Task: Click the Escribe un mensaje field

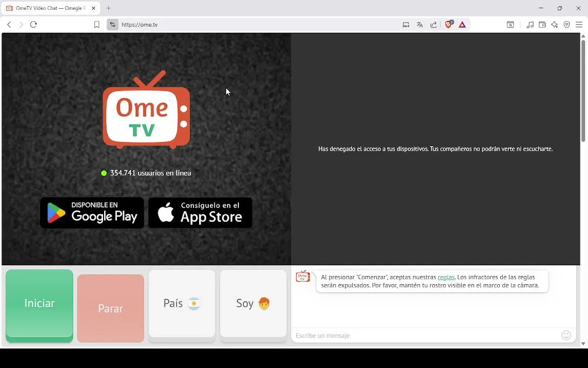Action: (x=428, y=335)
